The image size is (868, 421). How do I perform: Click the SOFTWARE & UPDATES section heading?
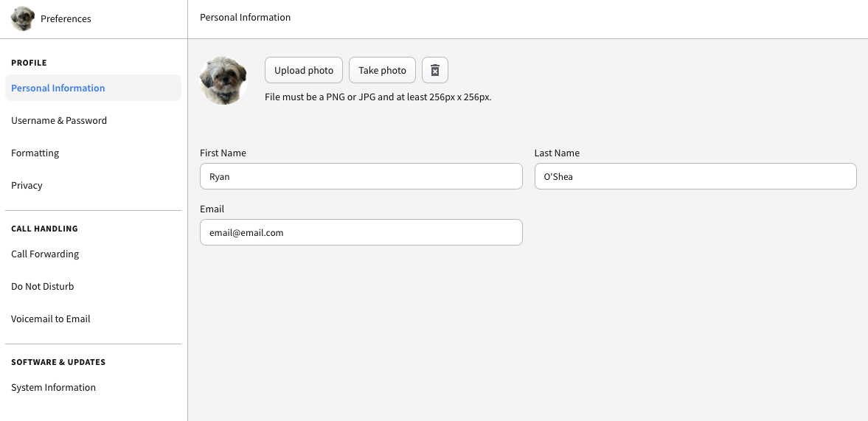coord(58,362)
